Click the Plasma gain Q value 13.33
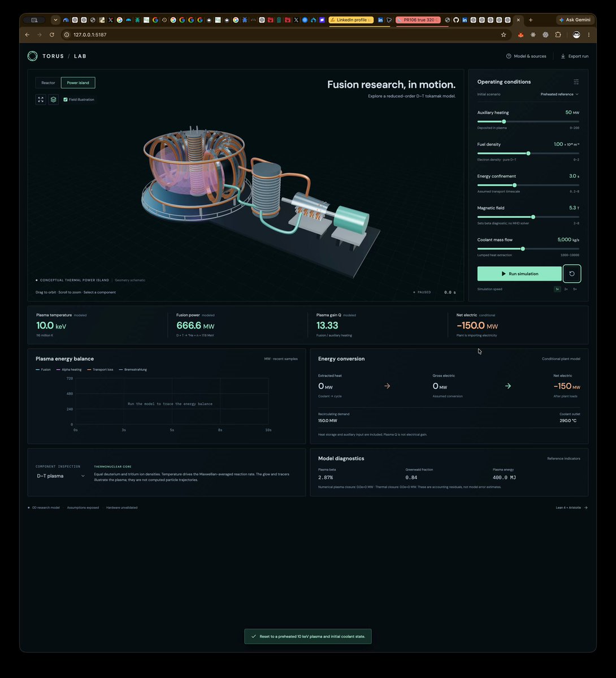Screen dimensions: 616x678 [327, 326]
